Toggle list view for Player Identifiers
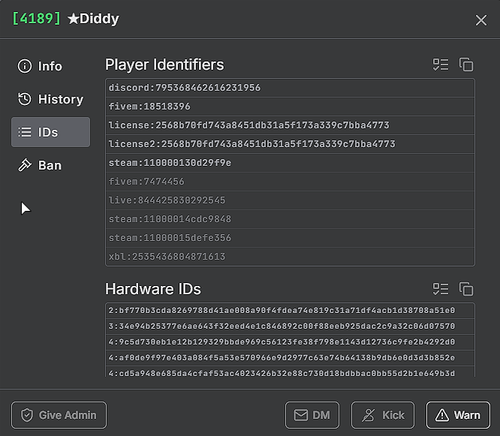500x436 pixels. pos(440,65)
